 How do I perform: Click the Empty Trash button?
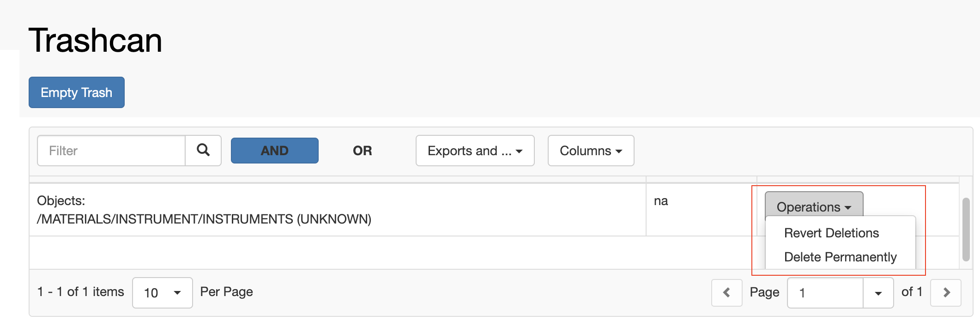[77, 92]
